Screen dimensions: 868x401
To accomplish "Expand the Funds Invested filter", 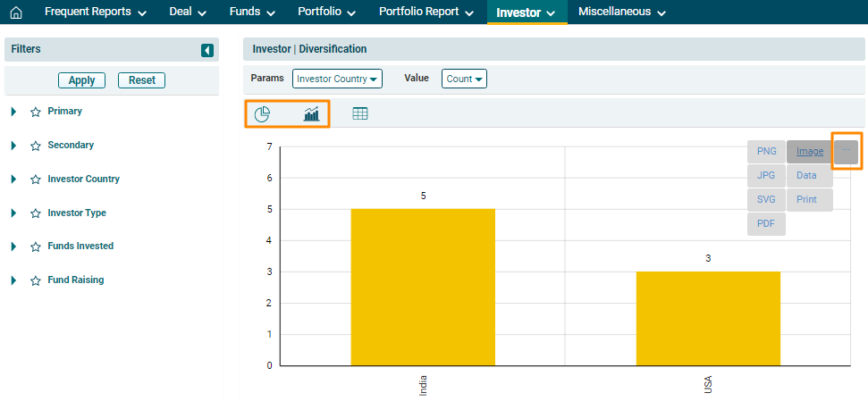I will 14,246.
